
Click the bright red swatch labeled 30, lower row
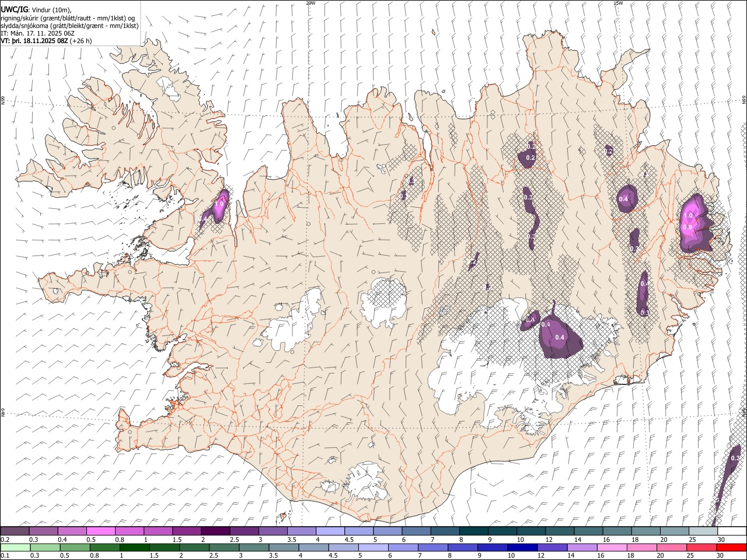tap(731, 548)
